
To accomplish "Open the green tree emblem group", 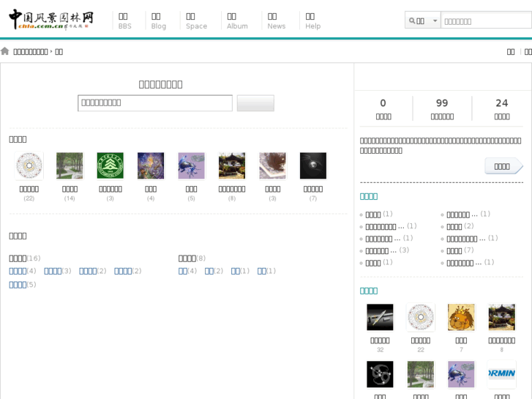I will click(x=110, y=165).
